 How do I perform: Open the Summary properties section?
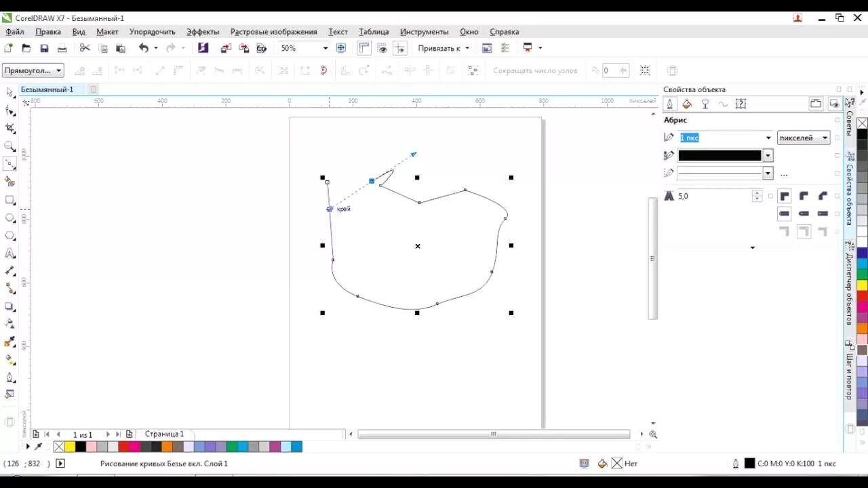[741, 104]
